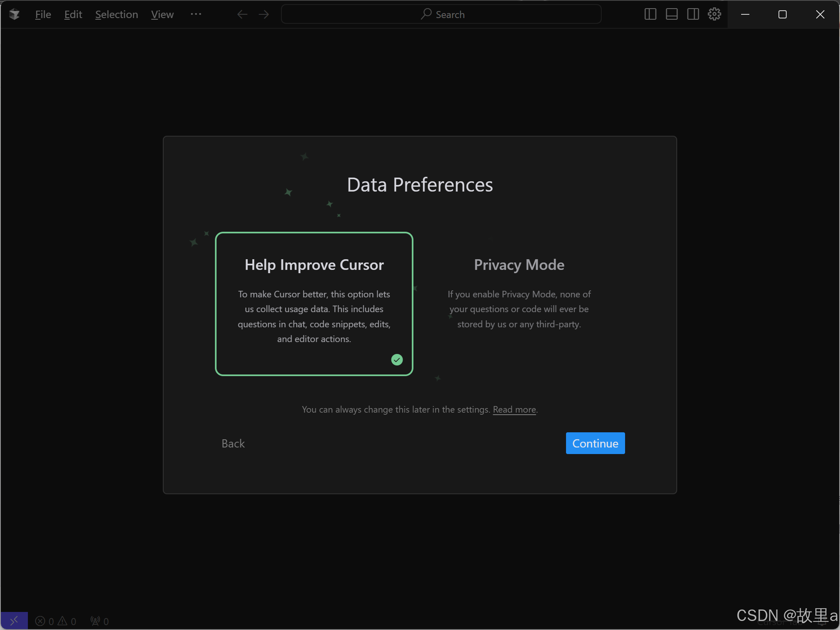The height and width of the screenshot is (630, 840).
Task: Click the errors and warnings status indicator
Action: coord(56,621)
